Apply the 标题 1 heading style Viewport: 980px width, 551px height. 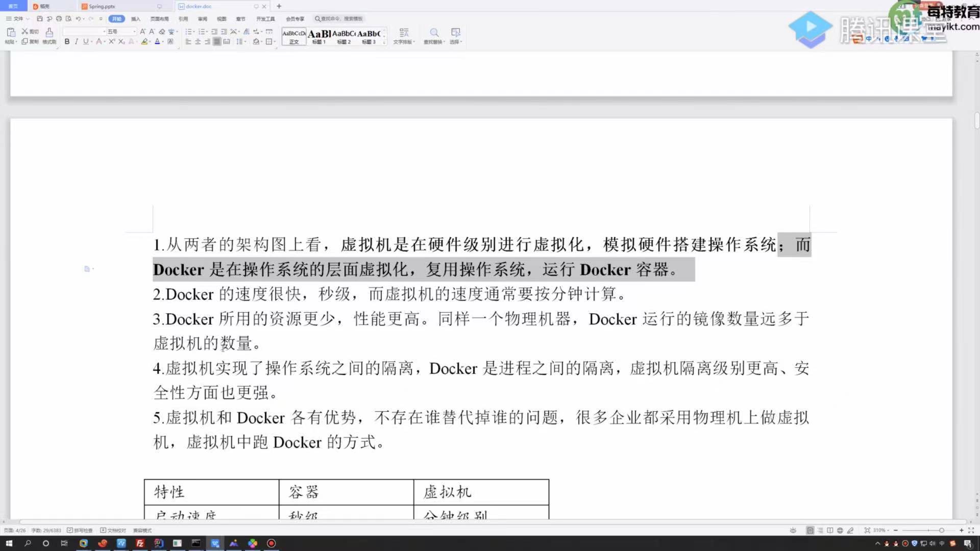pyautogui.click(x=319, y=36)
